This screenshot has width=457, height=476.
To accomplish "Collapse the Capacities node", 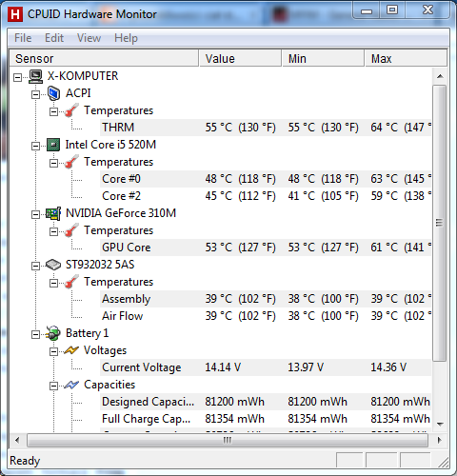I will pyautogui.click(x=54, y=386).
